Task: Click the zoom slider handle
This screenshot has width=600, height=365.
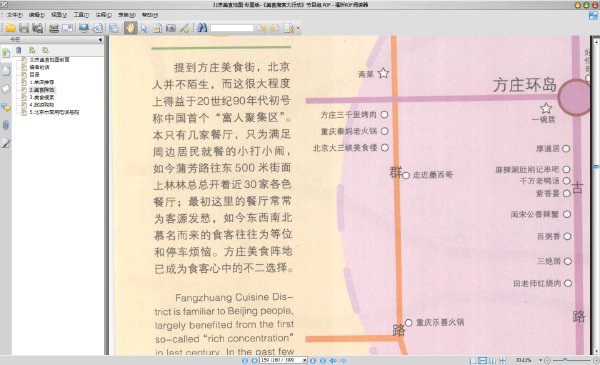Action: [565, 360]
